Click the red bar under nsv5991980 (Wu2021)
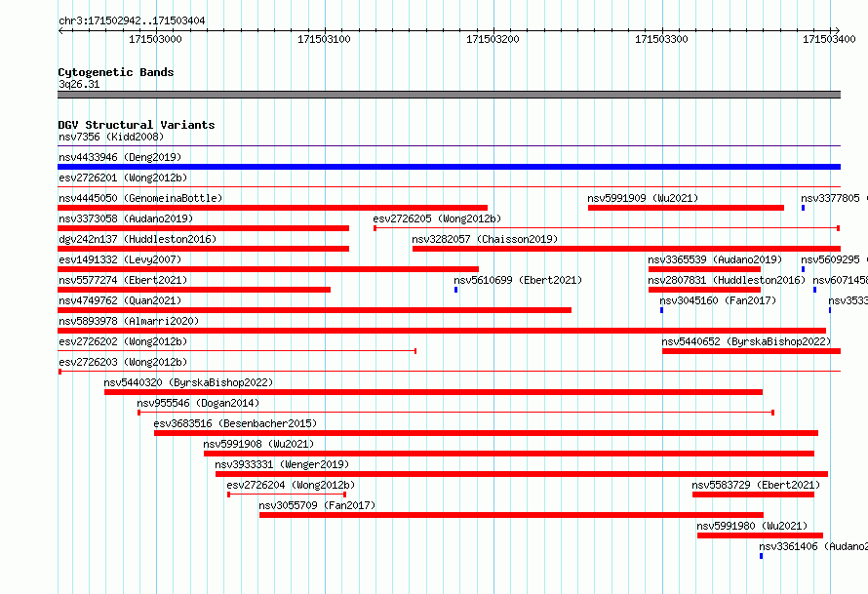Screen dimensions: 868x594 pyautogui.click(x=760, y=535)
